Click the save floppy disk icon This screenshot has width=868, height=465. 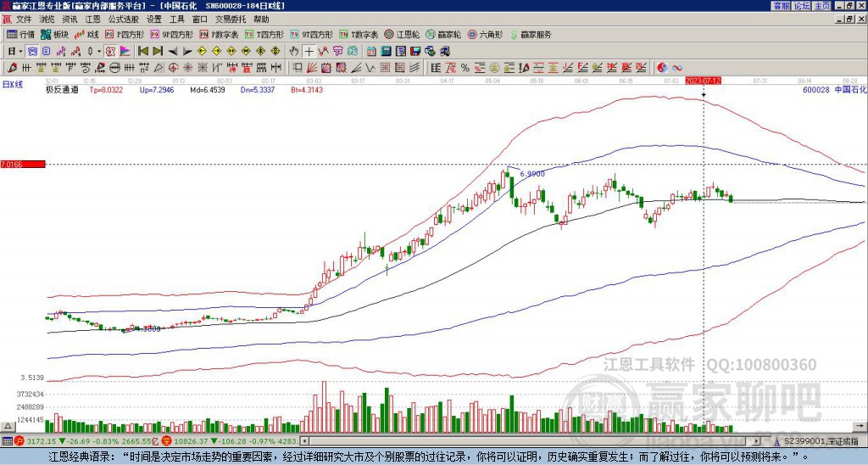(415, 52)
